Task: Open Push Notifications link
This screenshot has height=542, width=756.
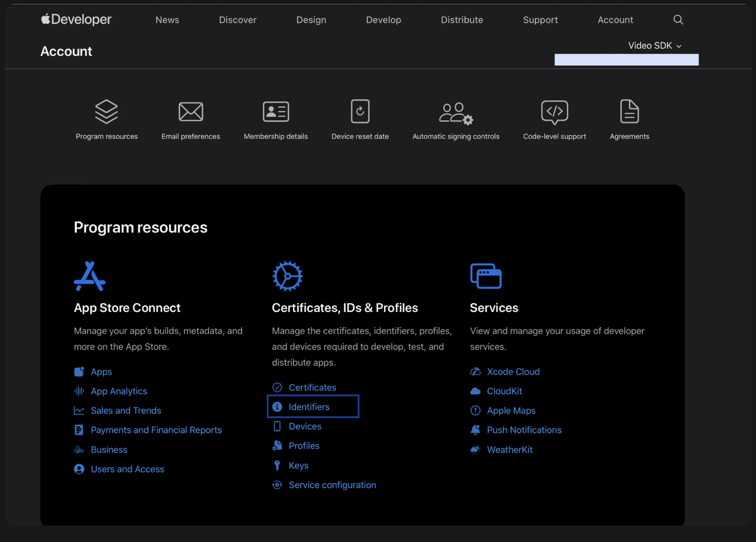Action: coord(524,430)
